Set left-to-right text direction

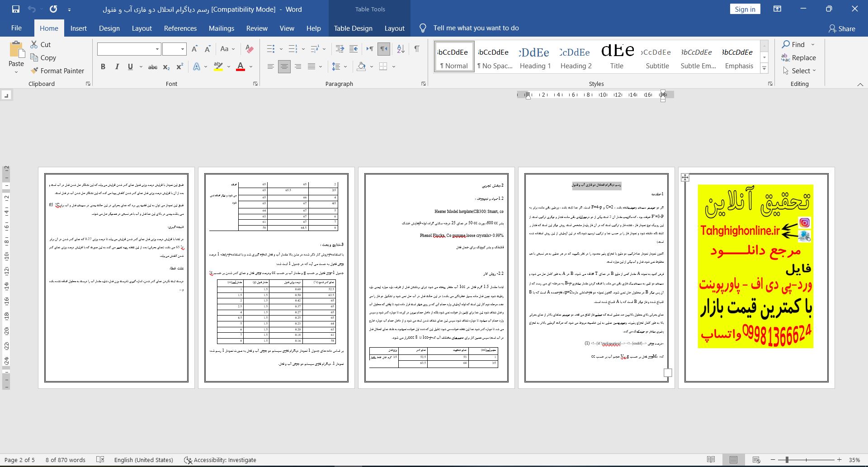click(x=370, y=49)
